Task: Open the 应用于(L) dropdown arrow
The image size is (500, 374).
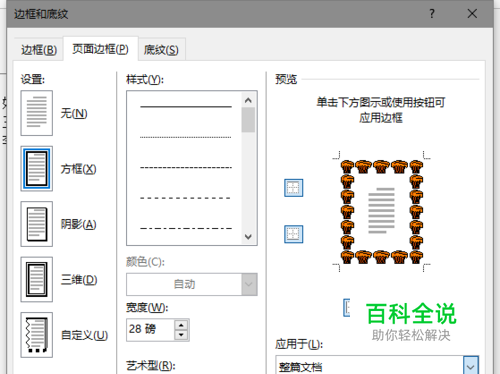Action: [x=471, y=366]
